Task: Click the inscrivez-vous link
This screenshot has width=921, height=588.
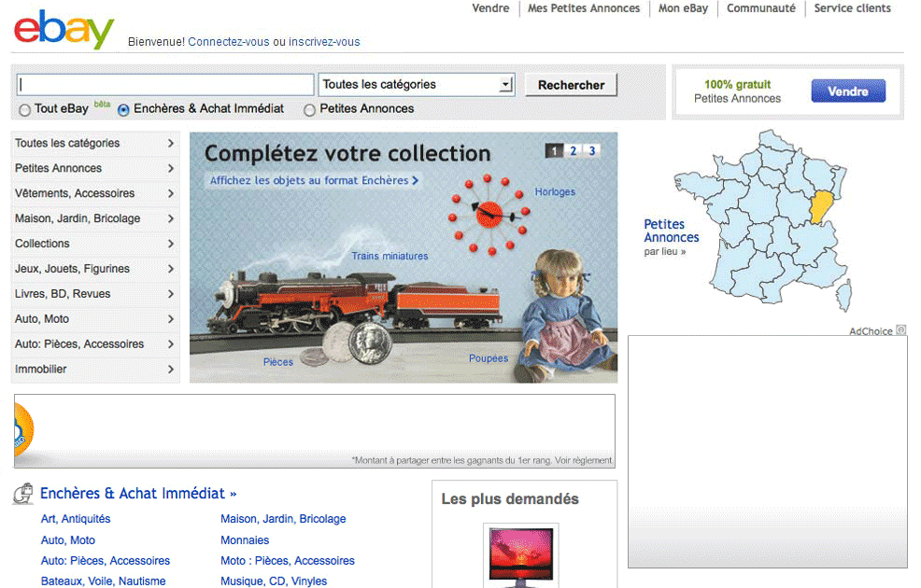Action: coord(324,42)
